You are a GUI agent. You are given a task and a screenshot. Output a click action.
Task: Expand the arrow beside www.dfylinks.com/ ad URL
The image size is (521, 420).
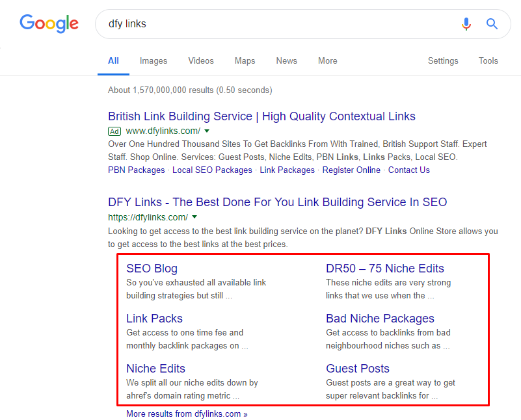[207, 131]
